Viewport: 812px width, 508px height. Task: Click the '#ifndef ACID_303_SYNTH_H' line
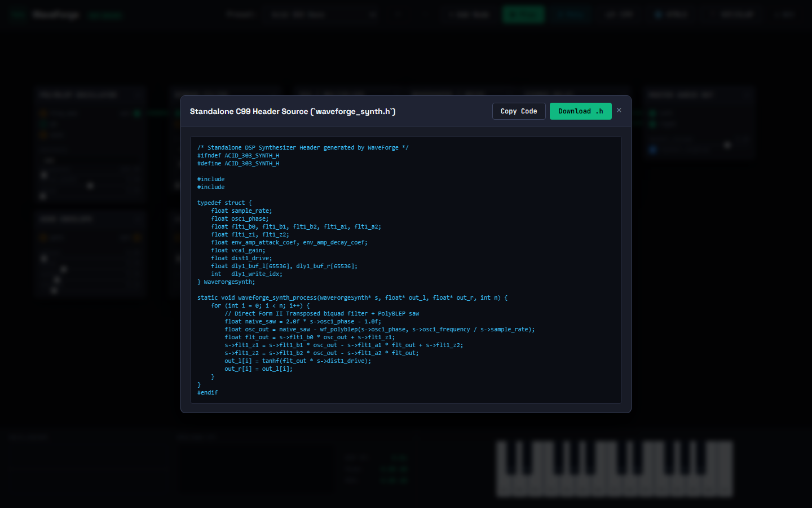coord(238,156)
